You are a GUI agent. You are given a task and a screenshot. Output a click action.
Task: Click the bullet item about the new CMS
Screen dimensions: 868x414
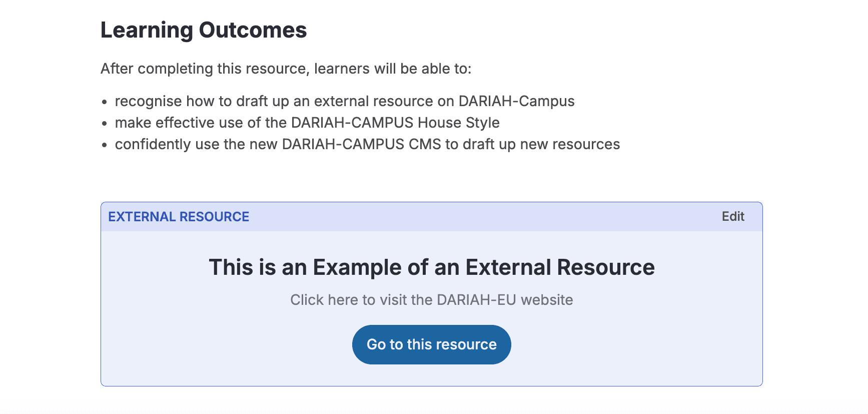tap(367, 144)
